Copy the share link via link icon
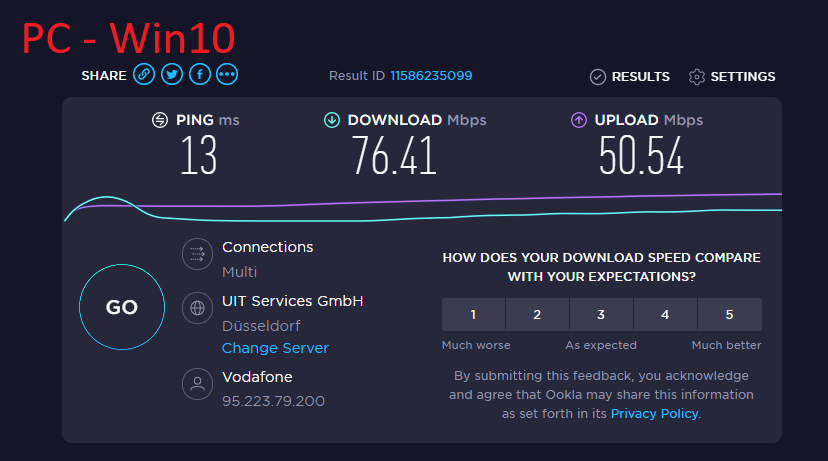828x461 pixels. pyautogui.click(x=144, y=74)
